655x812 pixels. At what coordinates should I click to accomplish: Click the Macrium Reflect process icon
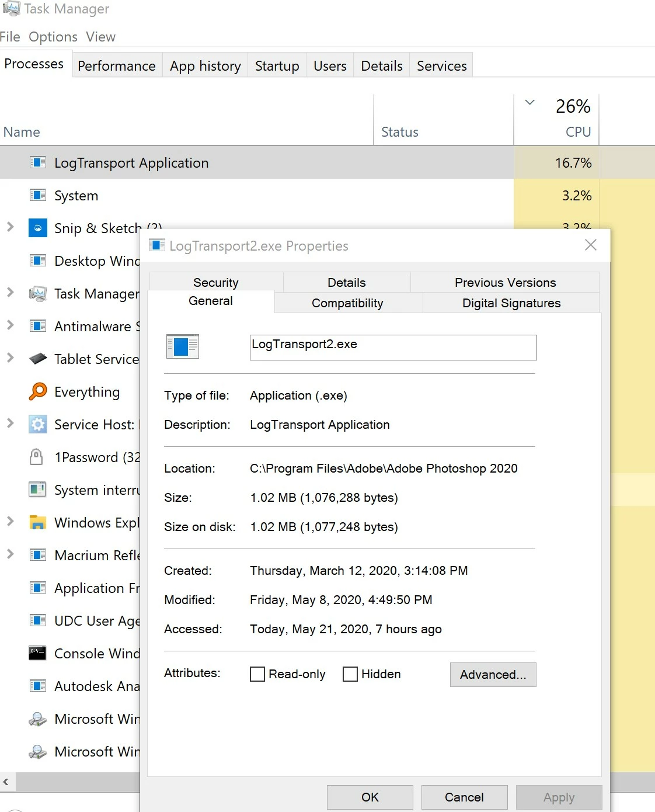point(38,555)
